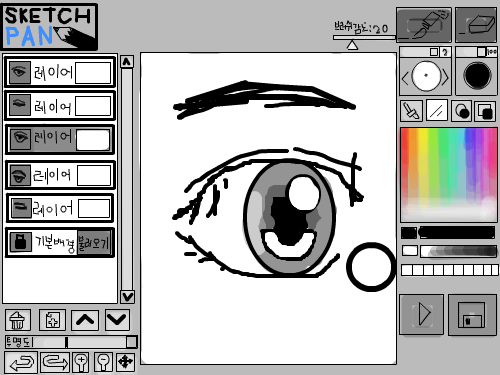Screen dimensions: 500x375
Task: Undo the last stroke with the left arrow
Action: click(x=21, y=362)
